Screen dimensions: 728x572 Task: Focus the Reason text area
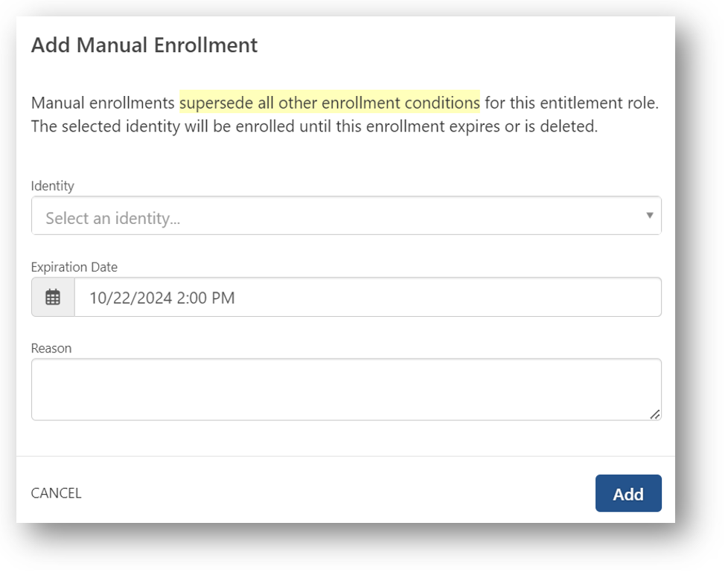coord(345,389)
